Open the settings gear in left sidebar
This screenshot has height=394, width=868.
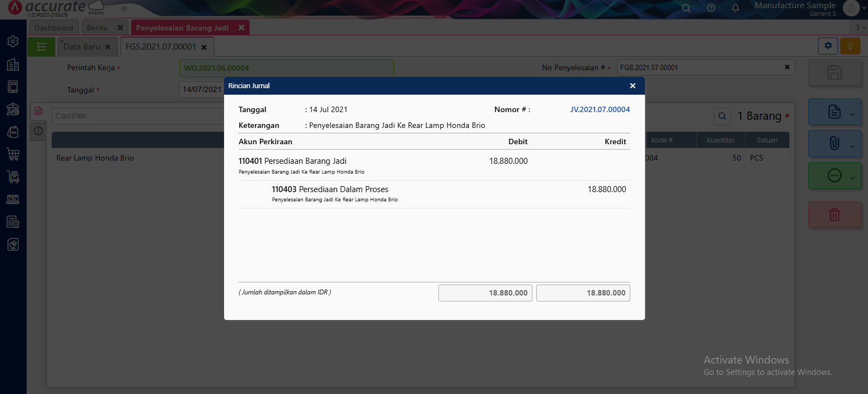[13, 41]
